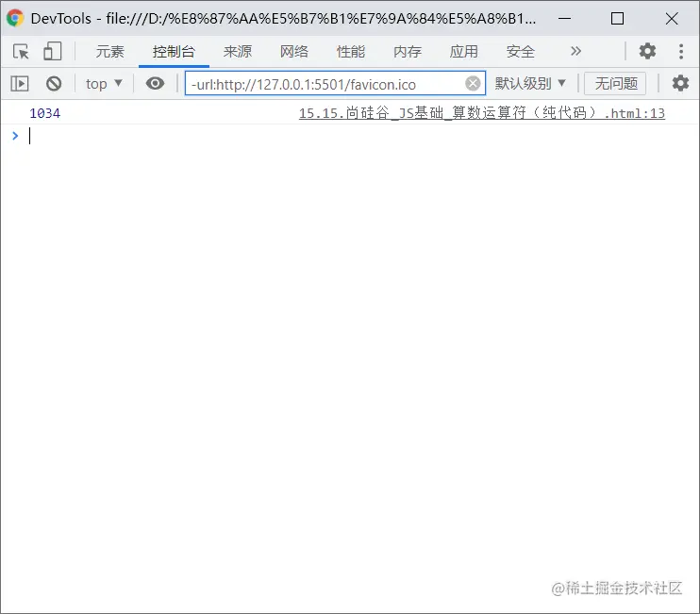700x614 pixels.
Task: Expand more tabs with double chevron
Action: 575,51
